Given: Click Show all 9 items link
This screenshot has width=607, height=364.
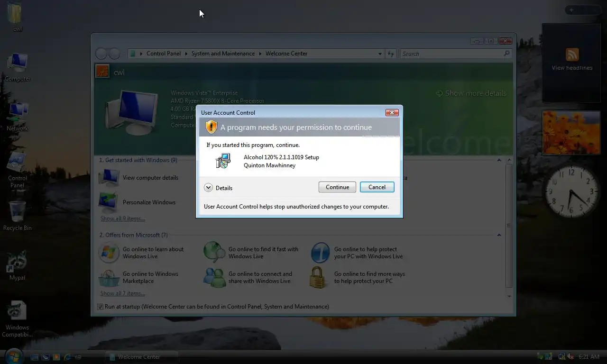Looking at the screenshot, I should [122, 218].
